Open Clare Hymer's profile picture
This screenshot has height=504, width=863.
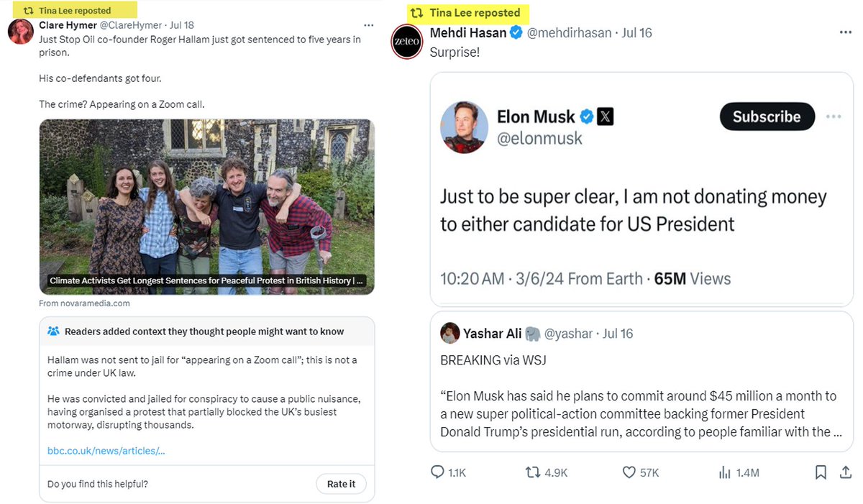click(19, 32)
